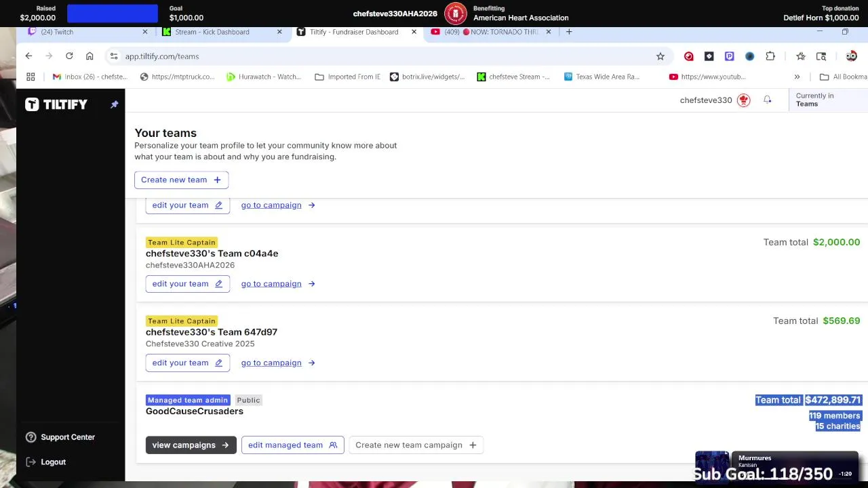
Task: Click the American Heart Association overlay logo
Action: click(x=456, y=14)
